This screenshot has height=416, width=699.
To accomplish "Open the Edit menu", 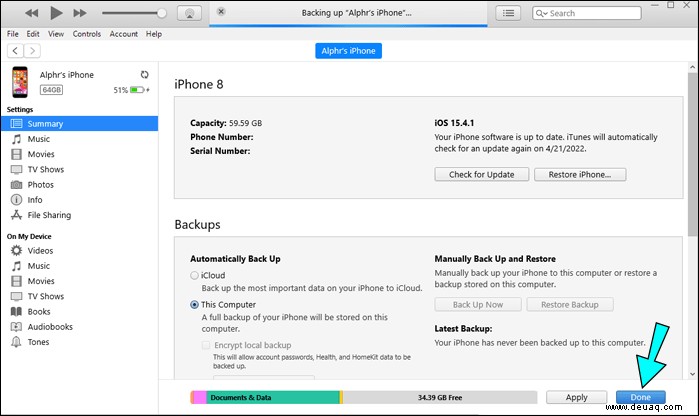I will [33, 34].
